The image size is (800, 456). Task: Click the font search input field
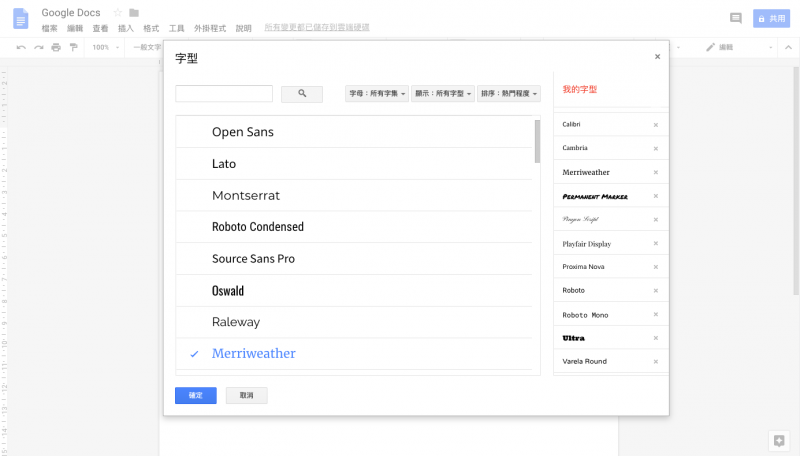224,94
